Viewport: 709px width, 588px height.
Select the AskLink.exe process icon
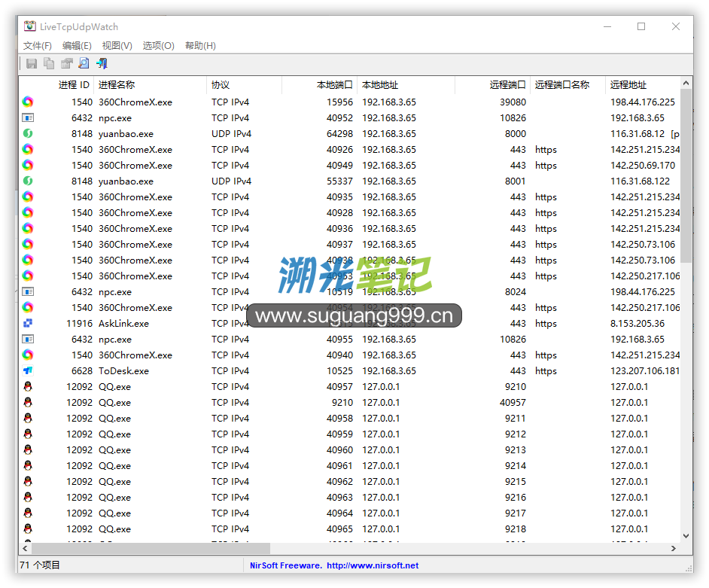coord(28,324)
